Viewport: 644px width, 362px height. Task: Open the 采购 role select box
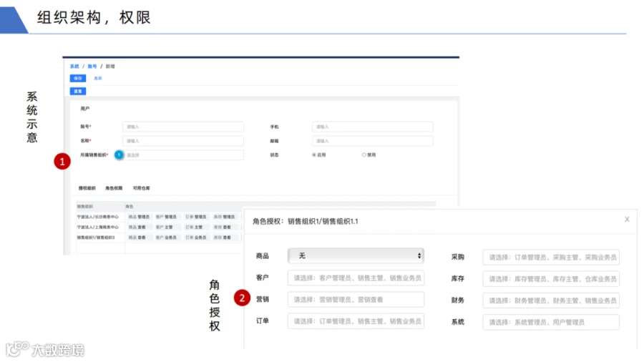551,258
